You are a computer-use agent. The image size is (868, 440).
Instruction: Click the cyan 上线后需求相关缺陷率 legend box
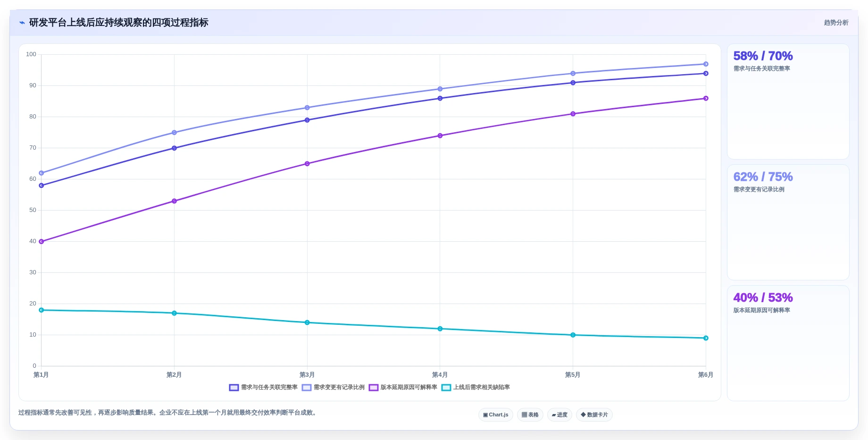pos(446,388)
